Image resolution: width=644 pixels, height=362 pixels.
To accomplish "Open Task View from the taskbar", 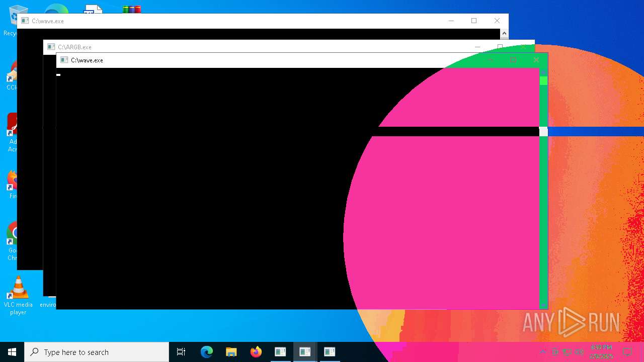I will pyautogui.click(x=181, y=352).
